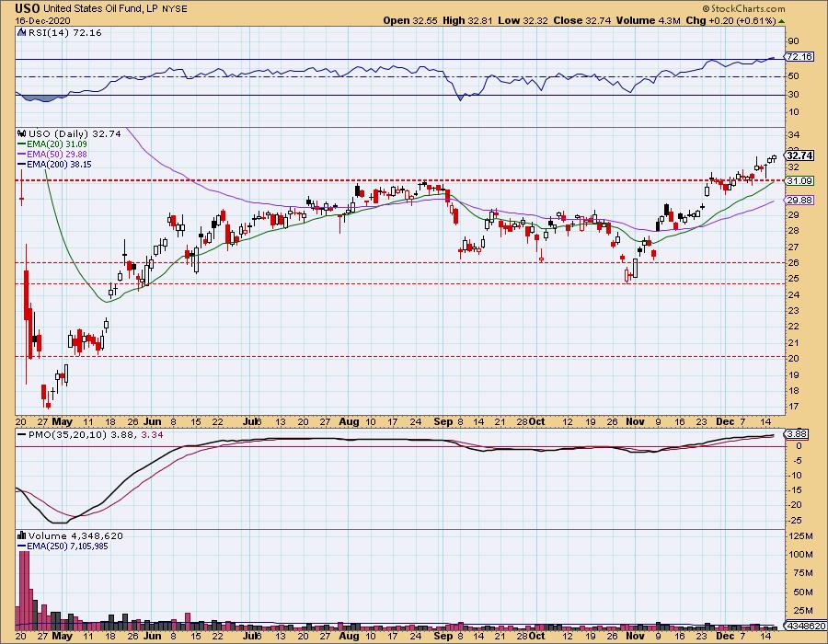Click the green EMA(20) legend line
Image resolution: width=828 pixels, height=644 pixels.
[x=22, y=144]
